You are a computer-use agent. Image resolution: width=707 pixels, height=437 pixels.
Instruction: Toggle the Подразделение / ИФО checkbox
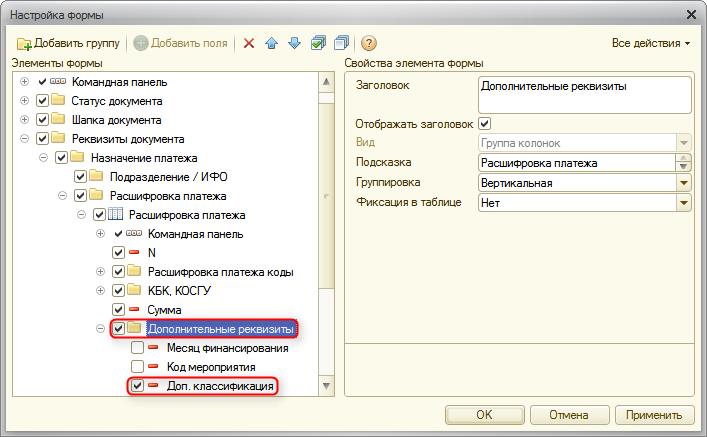coord(80,176)
